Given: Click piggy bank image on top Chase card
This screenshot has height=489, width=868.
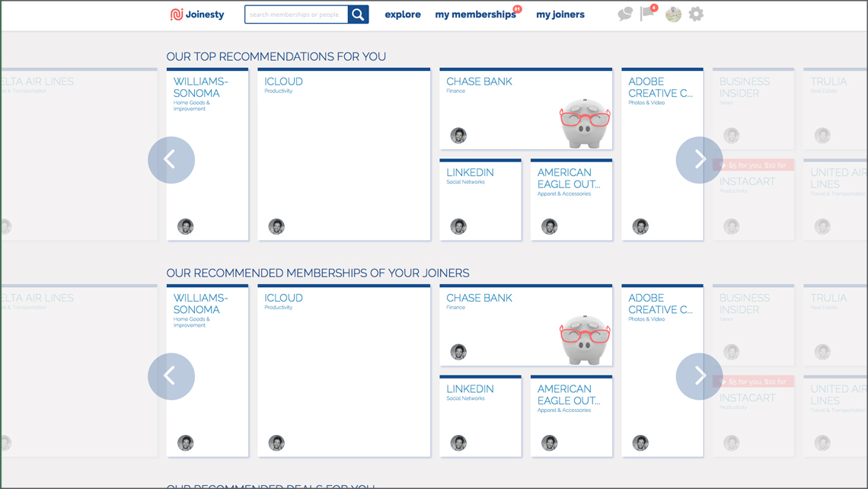Looking at the screenshot, I should pyautogui.click(x=585, y=123).
